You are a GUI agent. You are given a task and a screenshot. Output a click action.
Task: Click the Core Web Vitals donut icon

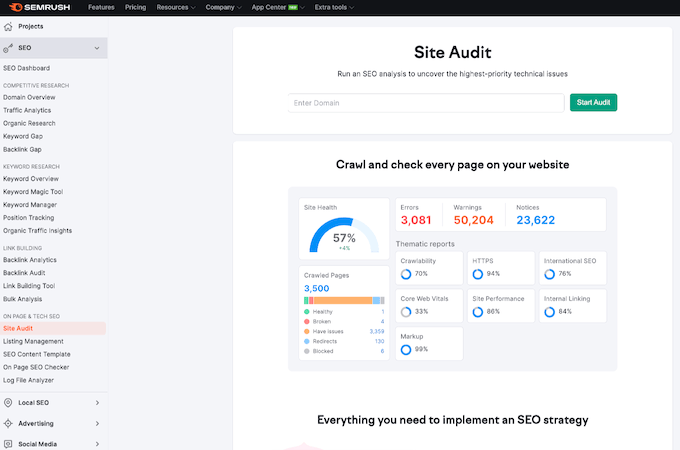406,312
